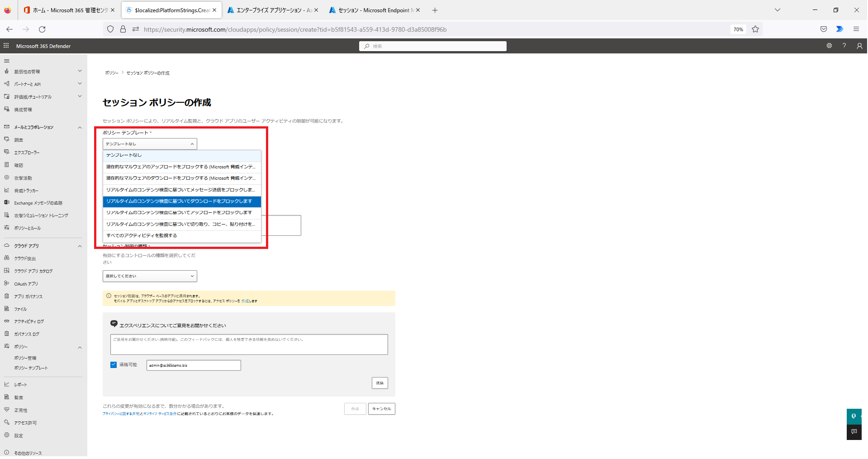Viewport: 868px width, 459px height.
Task: Toggle the sidebar hamburger menu icon
Action: 7,61
